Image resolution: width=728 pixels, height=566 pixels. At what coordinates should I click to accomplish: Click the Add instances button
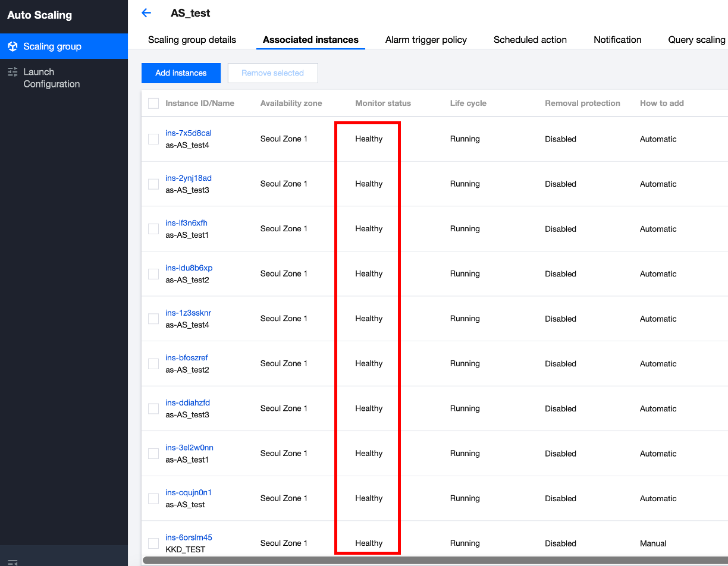click(181, 73)
